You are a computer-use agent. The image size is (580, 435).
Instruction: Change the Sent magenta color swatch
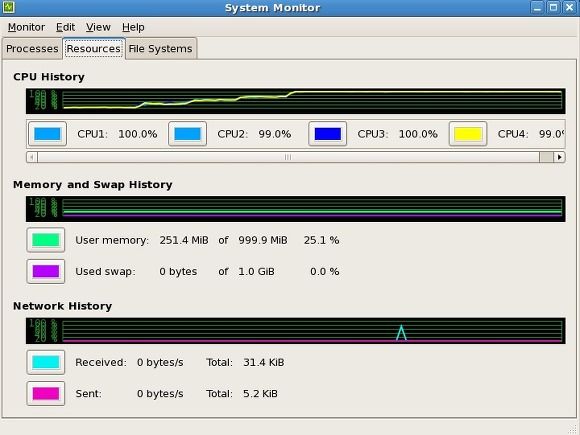tap(45, 394)
